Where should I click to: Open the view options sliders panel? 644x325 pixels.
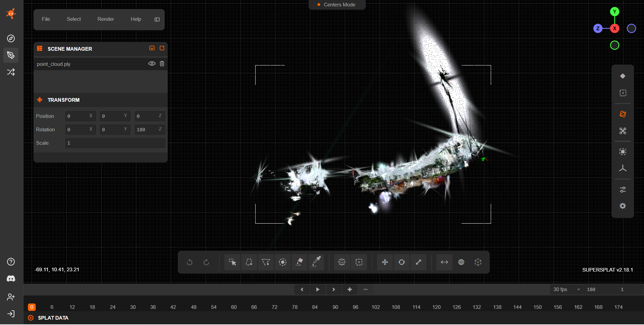[x=623, y=190]
